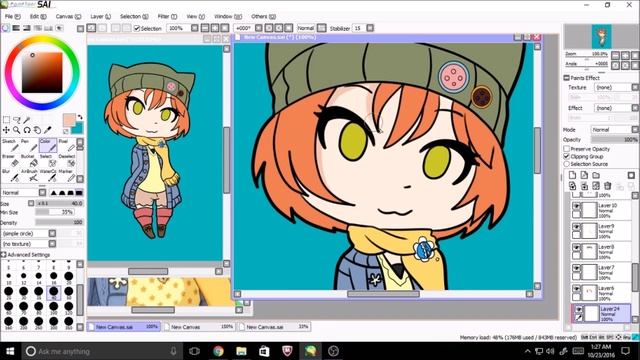Select the rectangular Selection tool
The height and width of the screenshot is (360, 640).
tap(6, 120)
